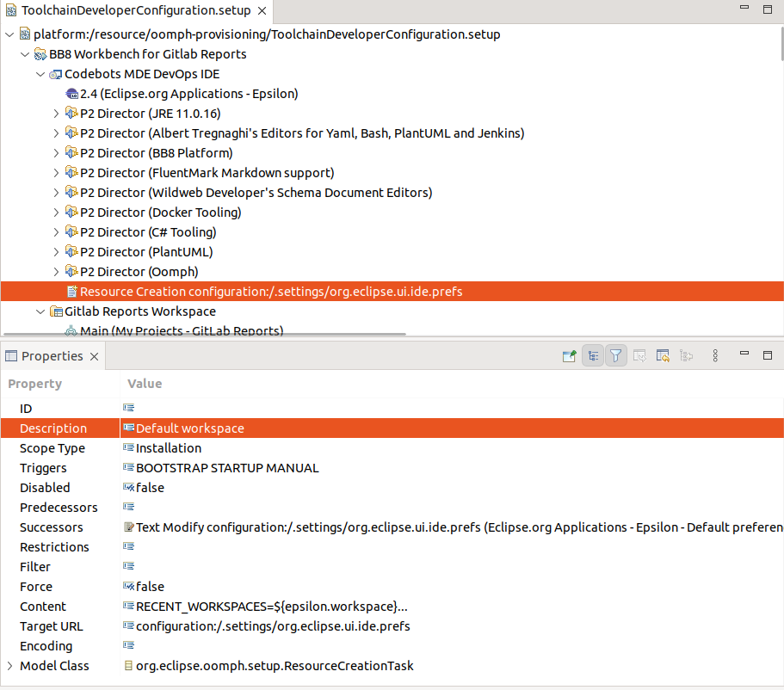Click the value icon in the Predecessors row
The image size is (784, 690).
click(x=128, y=507)
